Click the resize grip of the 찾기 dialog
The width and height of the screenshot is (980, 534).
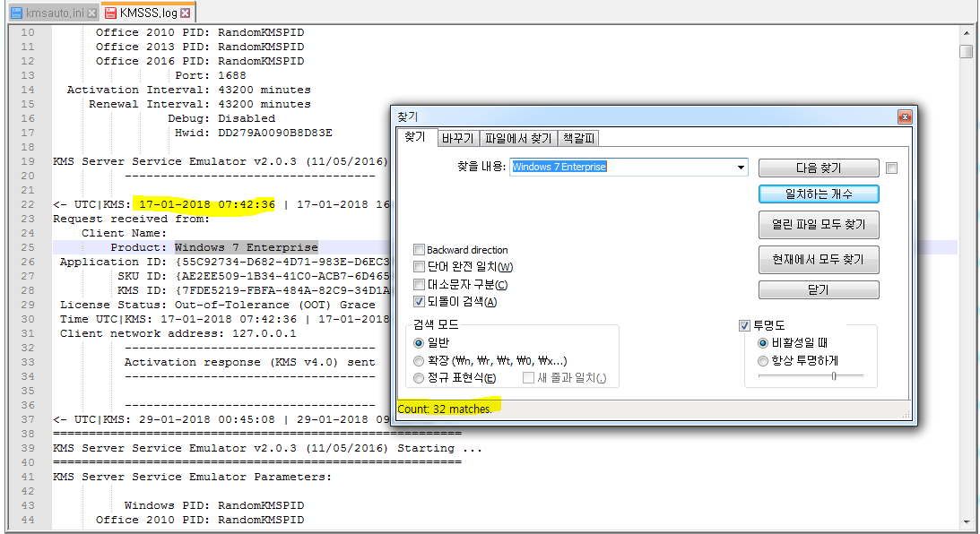(x=906, y=414)
